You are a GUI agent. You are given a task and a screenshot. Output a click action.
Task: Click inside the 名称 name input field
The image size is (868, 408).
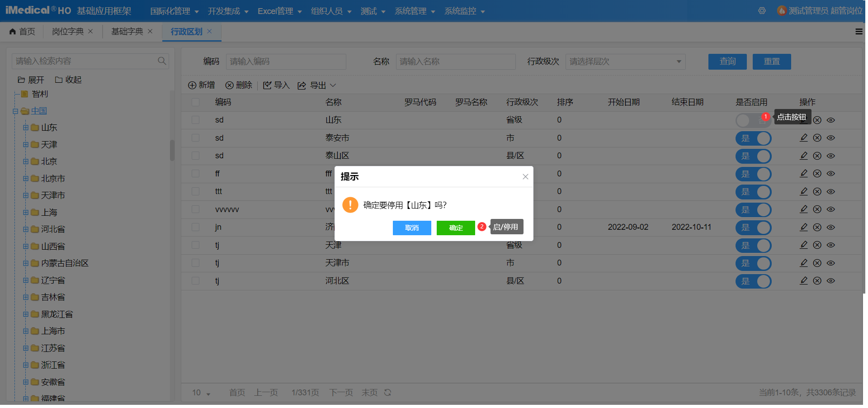coord(456,62)
